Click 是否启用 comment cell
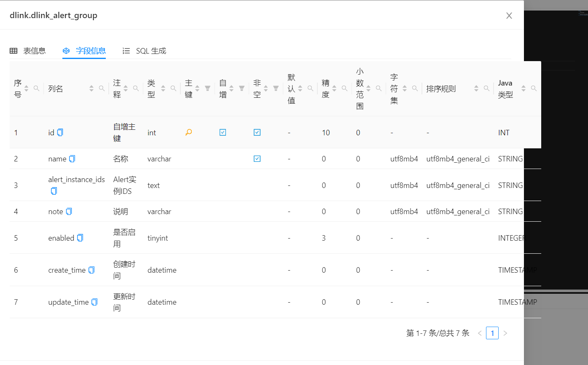 124,238
